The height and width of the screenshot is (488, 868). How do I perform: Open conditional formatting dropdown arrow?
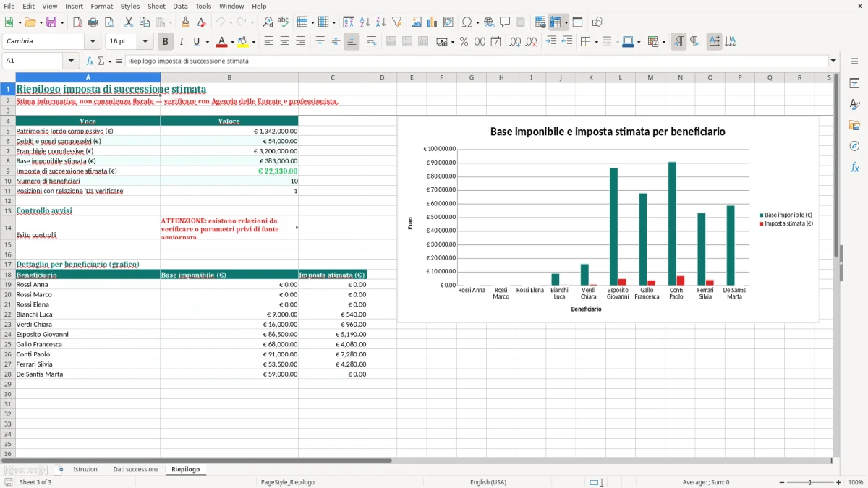click(663, 42)
